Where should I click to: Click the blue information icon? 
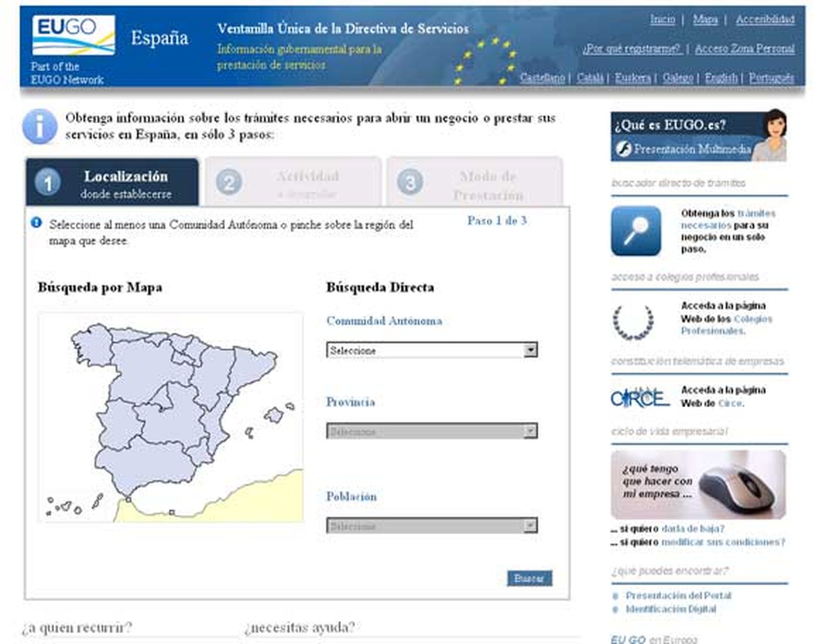point(39,126)
